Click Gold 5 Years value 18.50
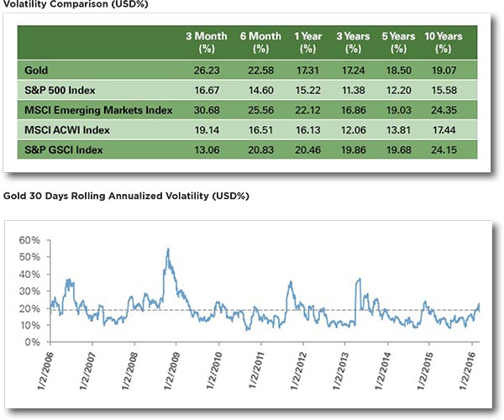This screenshot has width=504, height=420. coord(398,70)
